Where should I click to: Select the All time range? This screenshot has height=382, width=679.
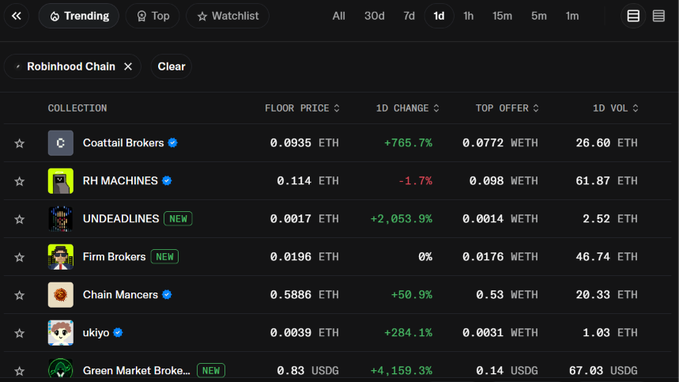339,16
